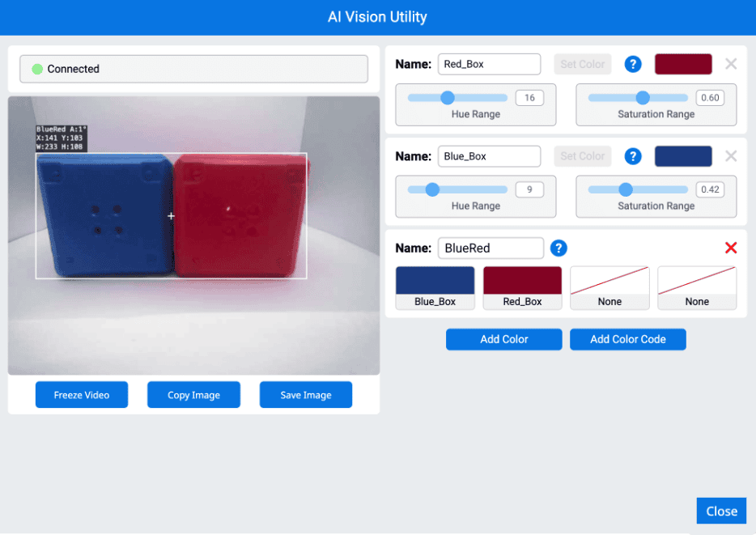Click the Blue_Box Hue Range slider handle
756x535 pixels.
(x=432, y=189)
